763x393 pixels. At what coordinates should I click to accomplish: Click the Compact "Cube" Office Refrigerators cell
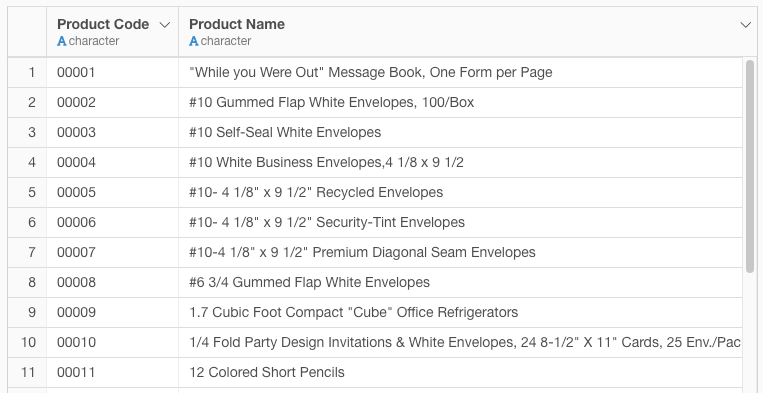tap(460, 313)
